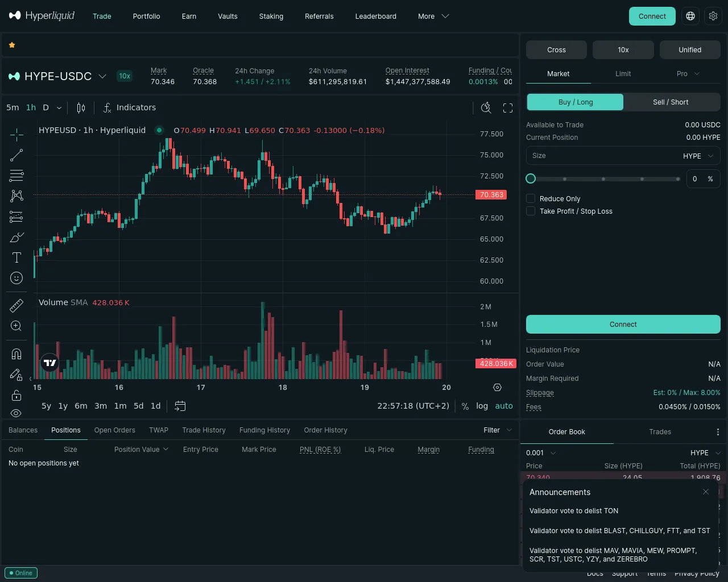Select the 5m chart interval

[13, 107]
